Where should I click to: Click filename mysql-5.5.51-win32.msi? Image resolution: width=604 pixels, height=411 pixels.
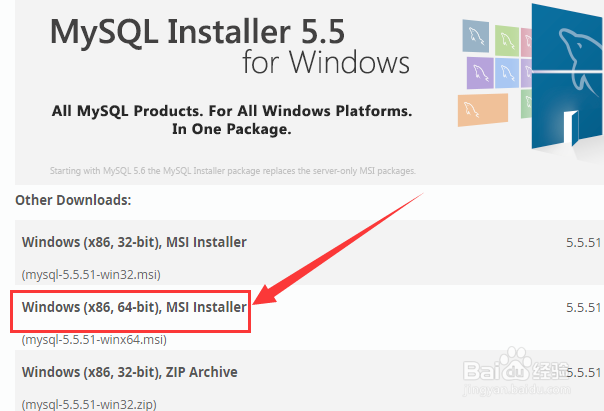tap(91, 275)
